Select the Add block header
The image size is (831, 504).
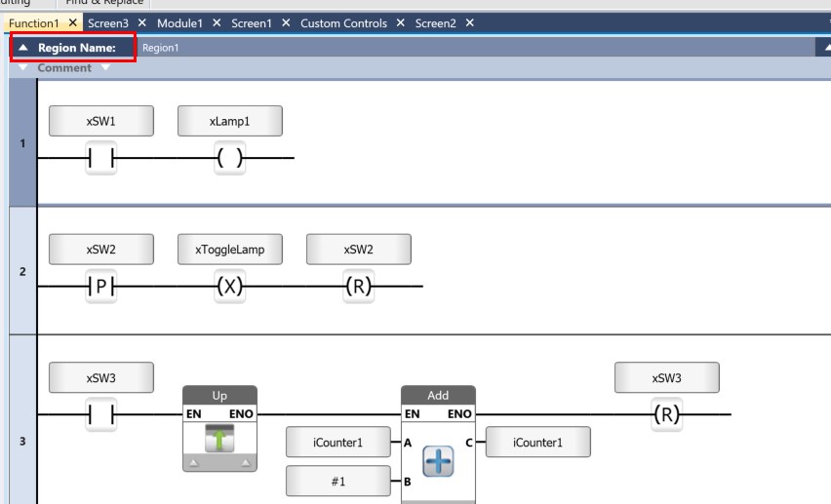coord(438,396)
